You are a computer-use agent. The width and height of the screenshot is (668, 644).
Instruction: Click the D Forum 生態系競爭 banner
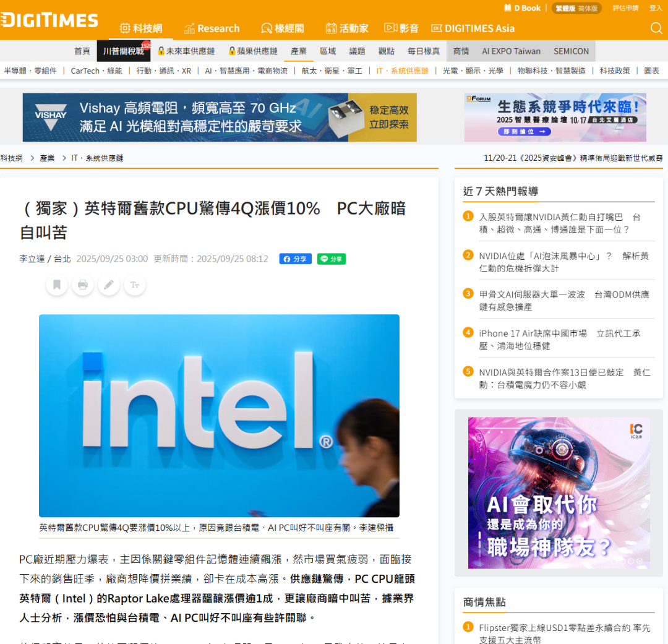[x=555, y=117]
